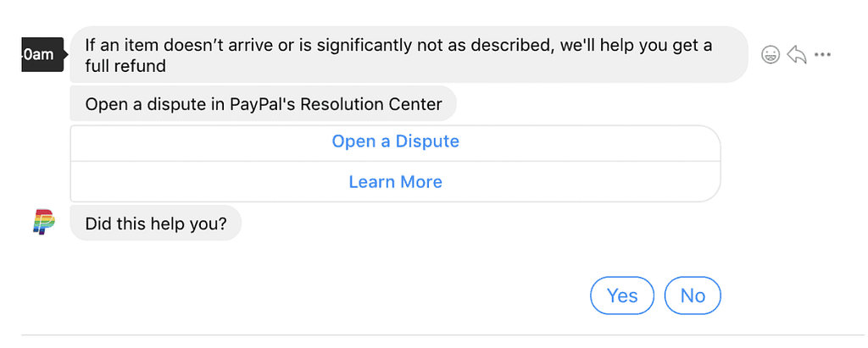Image resolution: width=868 pixels, height=348 pixels.
Task: Select the full refund message bubble
Action: click(409, 55)
